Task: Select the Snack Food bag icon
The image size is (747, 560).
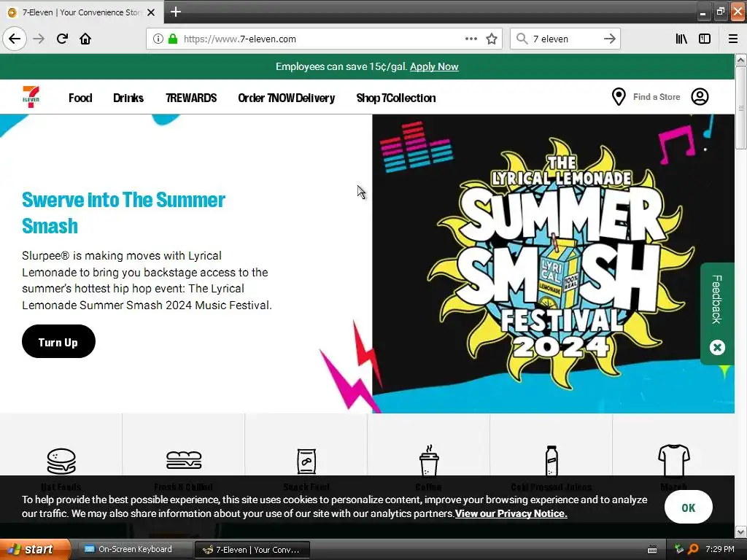Action: tap(306, 461)
